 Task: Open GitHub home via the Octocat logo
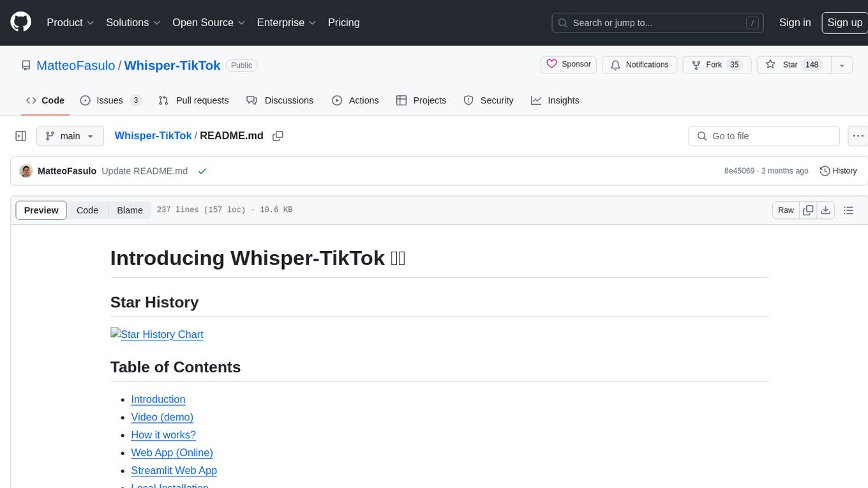(21, 22)
